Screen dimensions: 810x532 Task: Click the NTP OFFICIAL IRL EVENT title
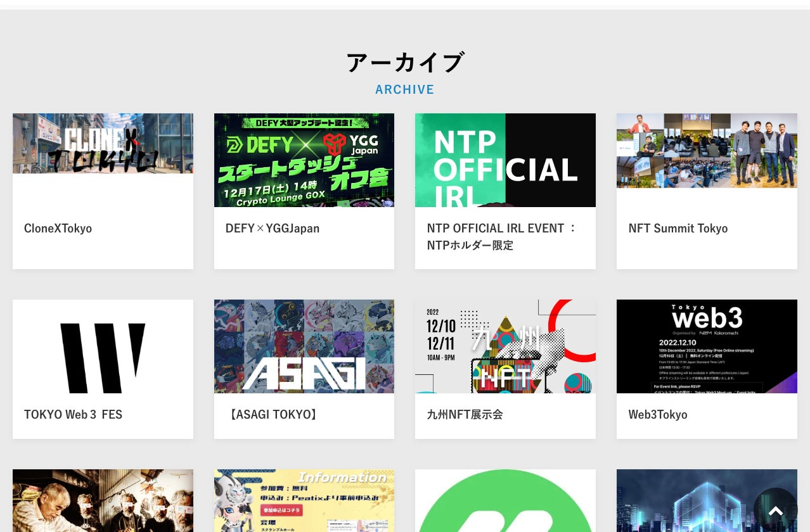pos(502,236)
